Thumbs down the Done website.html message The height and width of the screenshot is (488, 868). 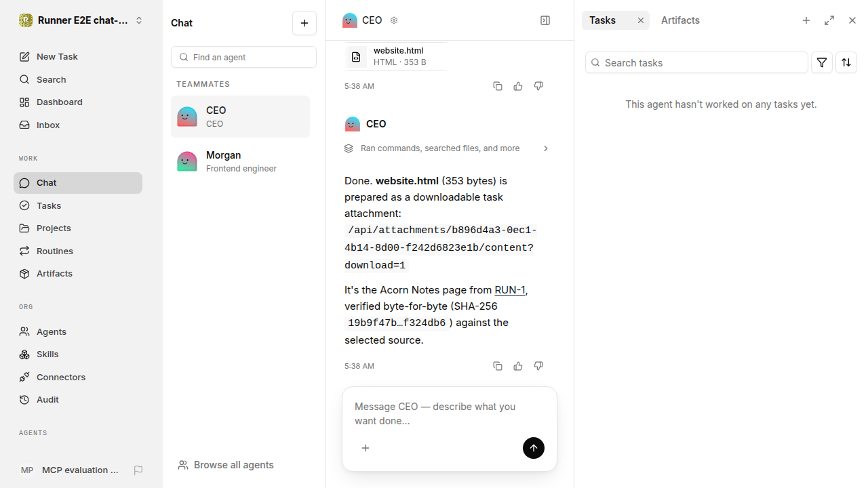pyautogui.click(x=538, y=366)
